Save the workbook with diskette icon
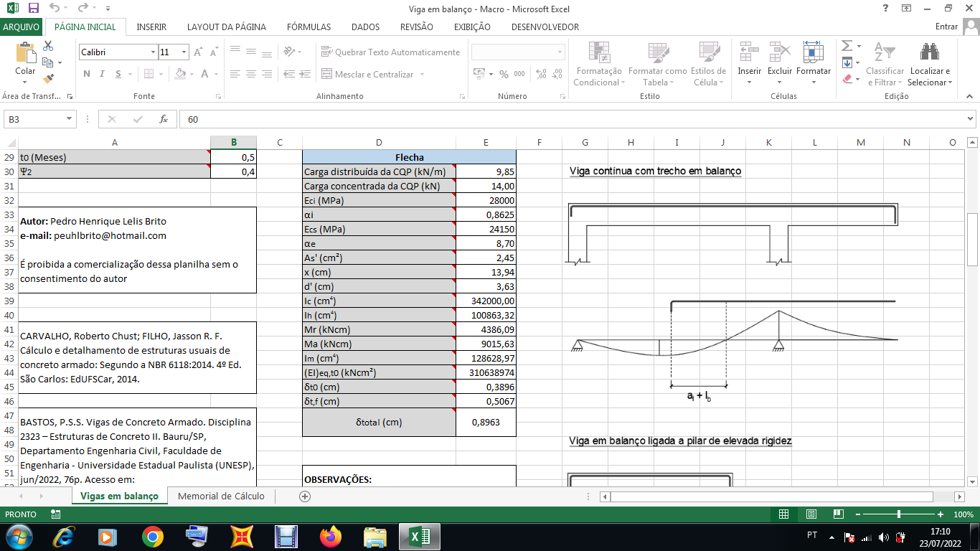The image size is (980, 551). [34, 8]
